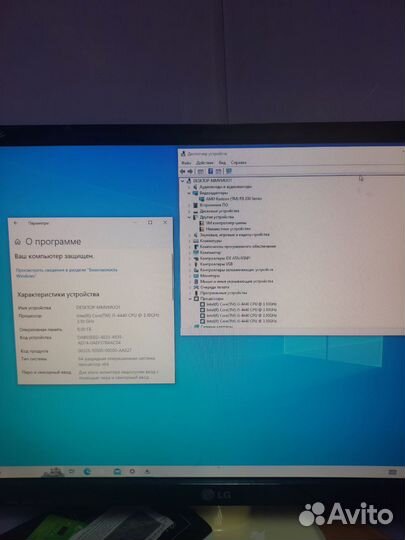Click the Имя устройства value DESKTOP
This screenshot has width=405, height=540.
tap(98, 307)
